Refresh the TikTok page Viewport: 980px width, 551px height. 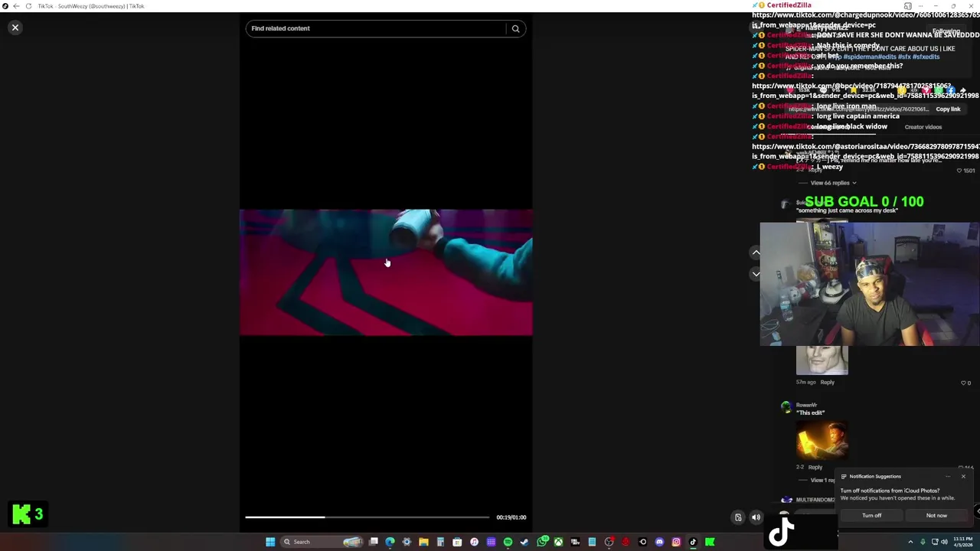(x=28, y=6)
